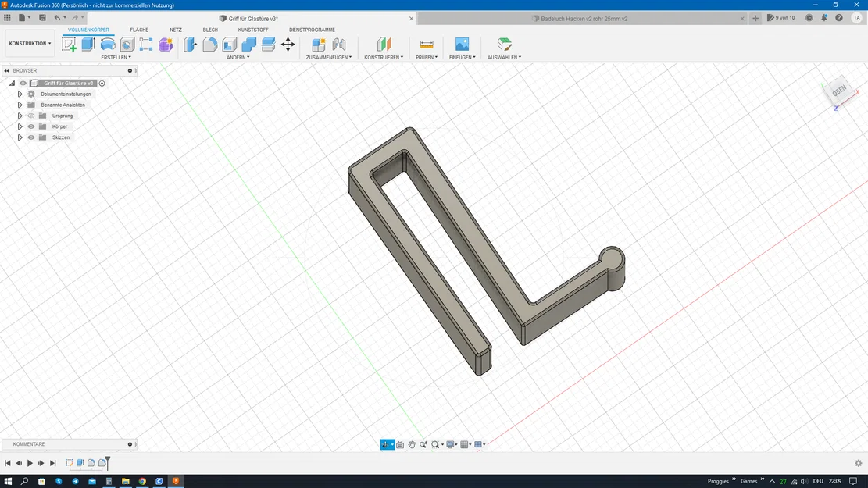
Task: Open the help question mark icon
Action: [839, 18]
